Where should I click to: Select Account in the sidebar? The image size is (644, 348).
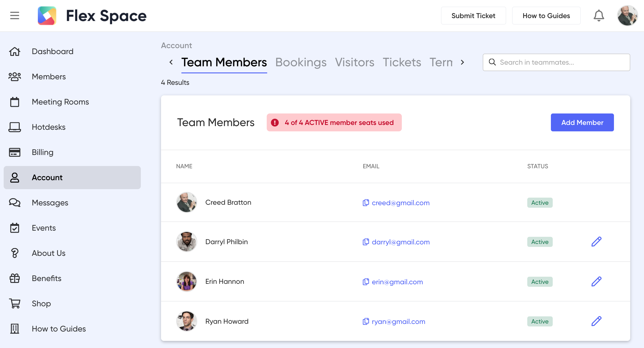(x=72, y=178)
